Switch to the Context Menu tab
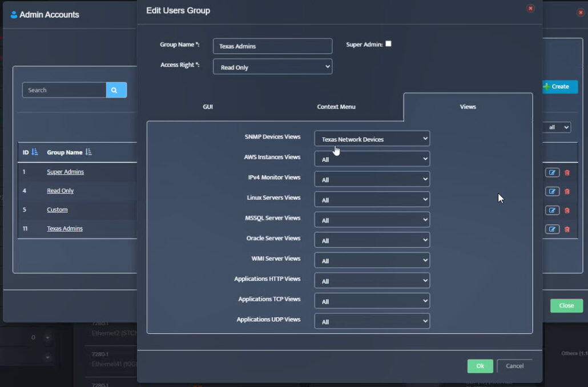 (x=336, y=107)
